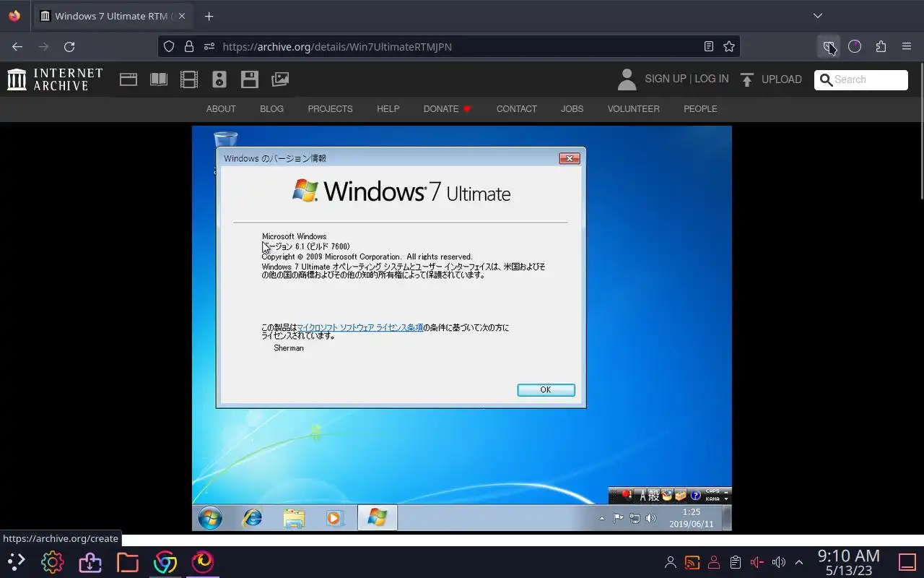Open Firefox View from the tab bar icon
924x578 pixels.
pos(14,16)
